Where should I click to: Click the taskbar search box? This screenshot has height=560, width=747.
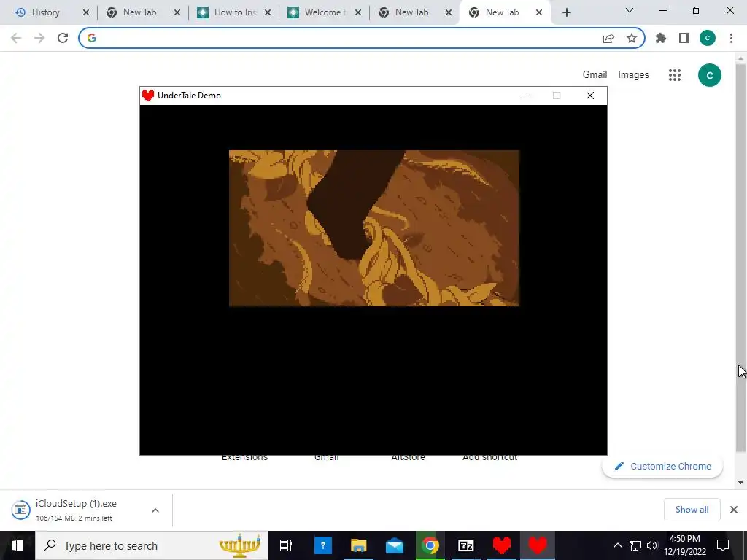tap(152, 545)
